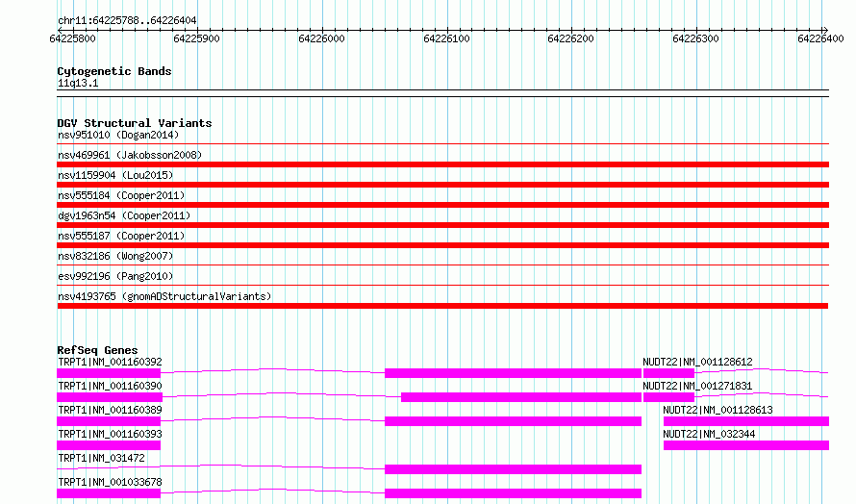Select transcript label NUDT22|NM_001128612
The image size is (856, 504).
click(x=697, y=362)
